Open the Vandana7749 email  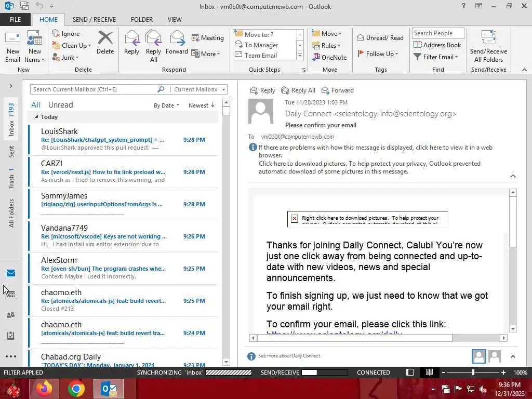click(x=123, y=236)
